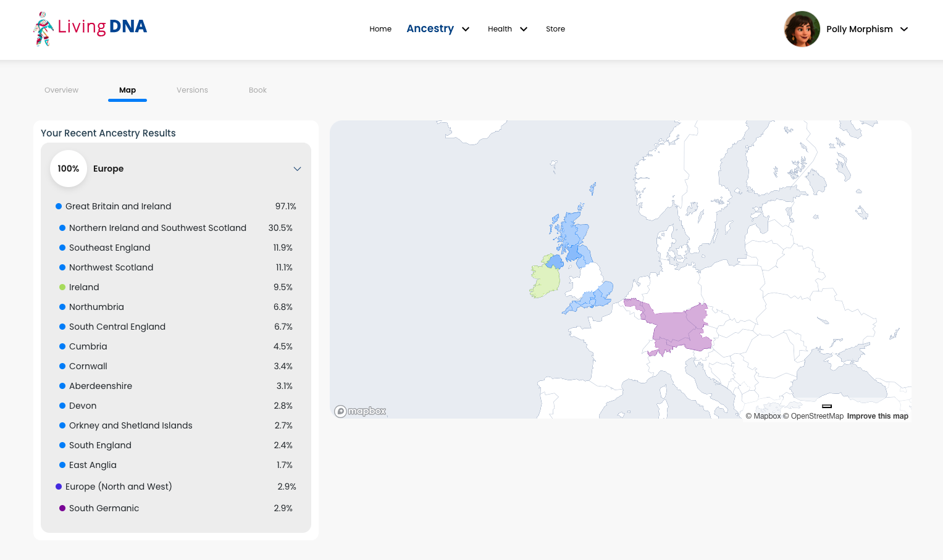Click Your Recent Ancestry Results heading
The image size is (943, 560).
[x=108, y=133]
